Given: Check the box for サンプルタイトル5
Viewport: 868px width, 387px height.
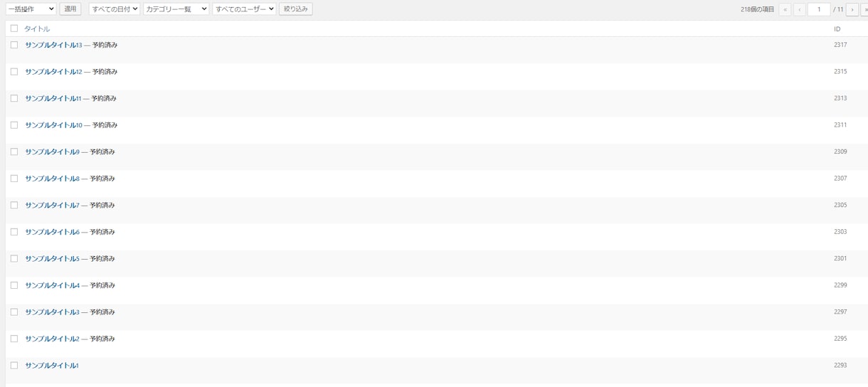Looking at the screenshot, I should [x=14, y=258].
